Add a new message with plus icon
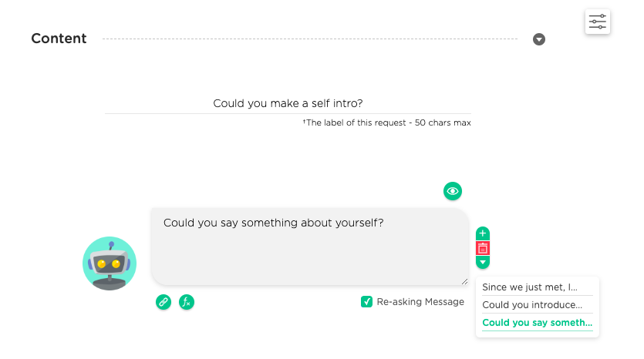644x359 pixels. [x=483, y=233]
